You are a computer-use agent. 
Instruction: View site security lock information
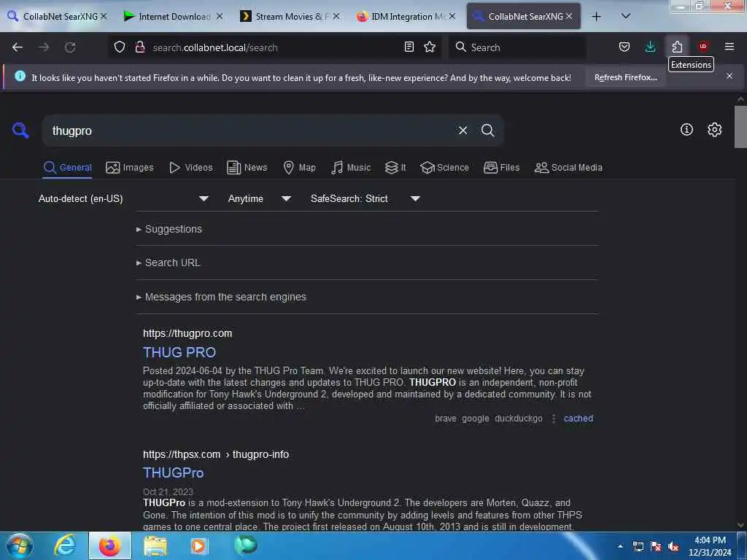[140, 47]
